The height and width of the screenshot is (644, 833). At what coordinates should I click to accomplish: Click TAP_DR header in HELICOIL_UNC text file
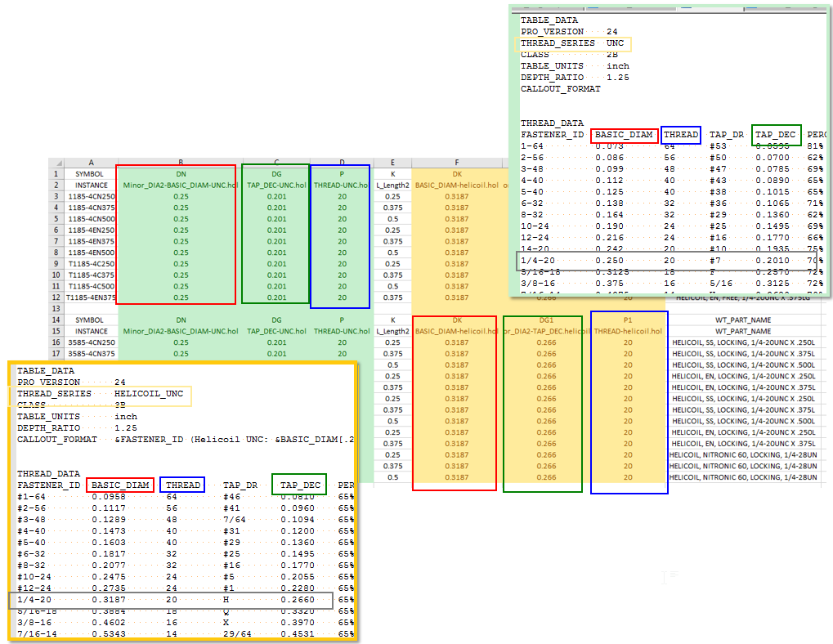(x=240, y=485)
